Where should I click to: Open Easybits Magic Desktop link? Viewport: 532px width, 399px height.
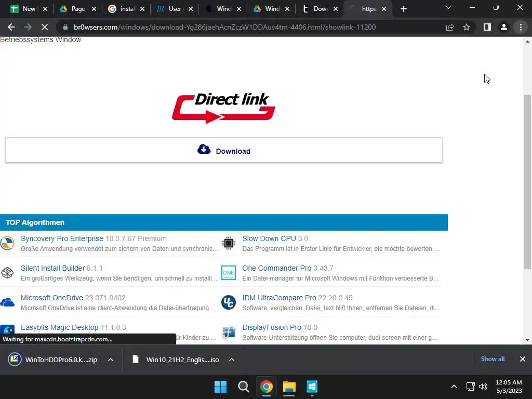(59, 327)
